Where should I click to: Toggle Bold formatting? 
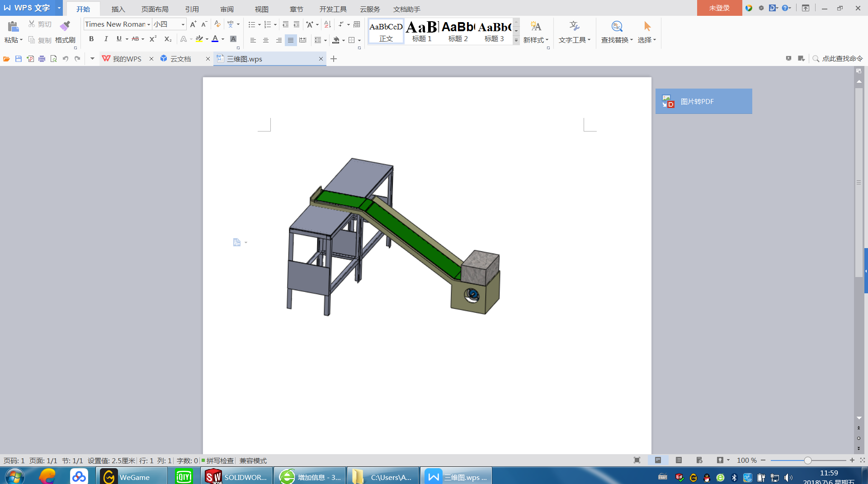click(x=91, y=39)
